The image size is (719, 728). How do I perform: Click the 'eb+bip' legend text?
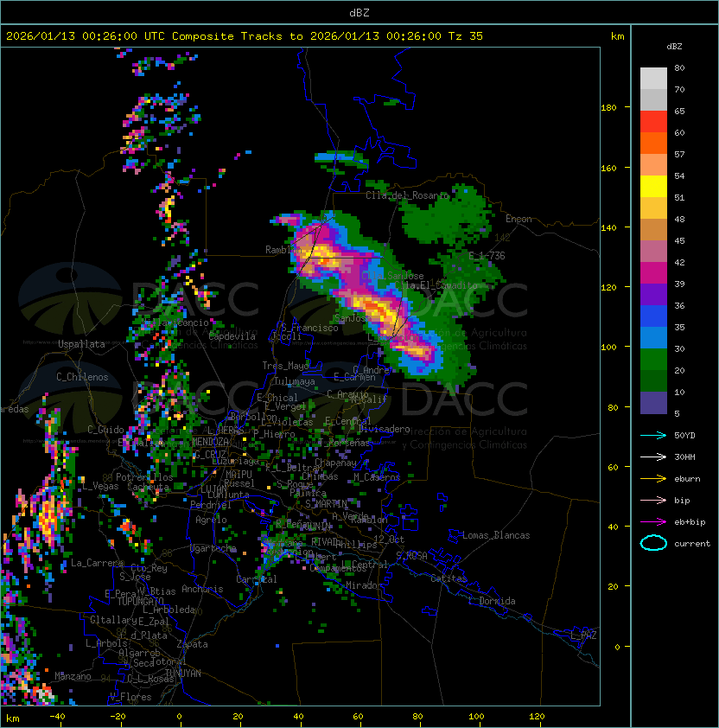(x=690, y=522)
